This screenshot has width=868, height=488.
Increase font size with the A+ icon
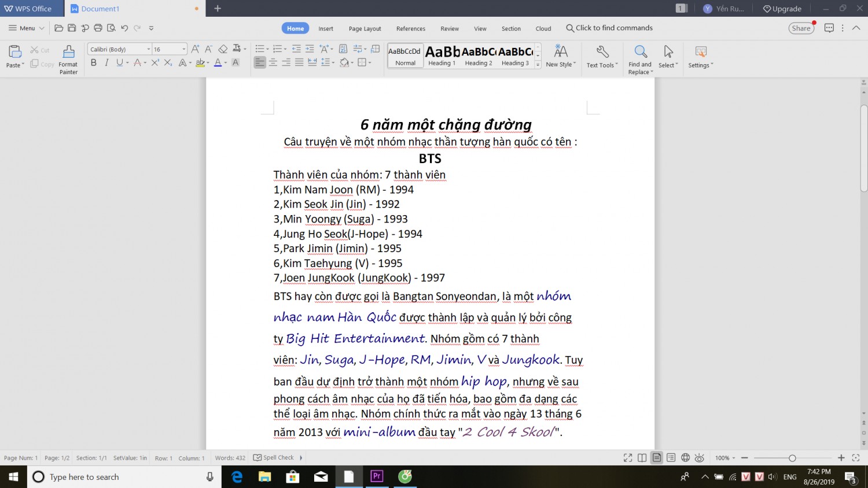[196, 49]
